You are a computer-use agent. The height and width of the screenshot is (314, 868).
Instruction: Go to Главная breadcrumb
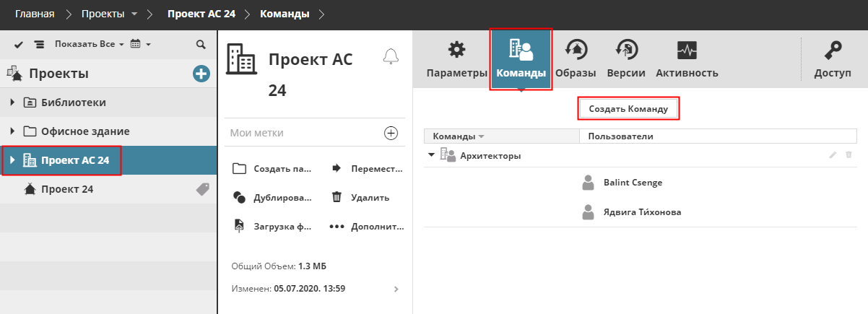[x=35, y=14]
